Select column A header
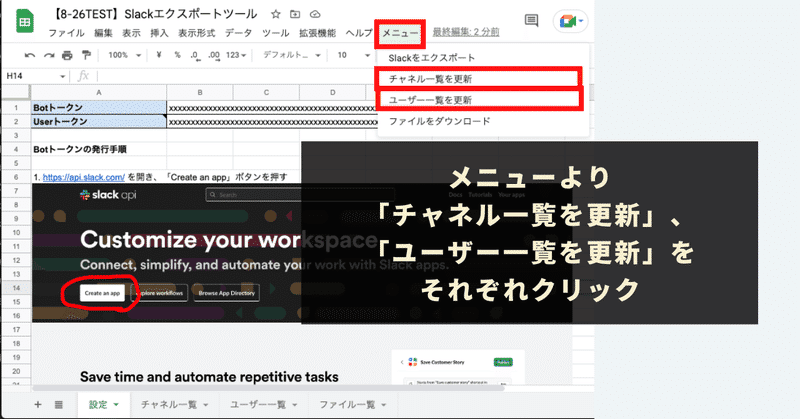The image size is (800, 419). point(99,92)
